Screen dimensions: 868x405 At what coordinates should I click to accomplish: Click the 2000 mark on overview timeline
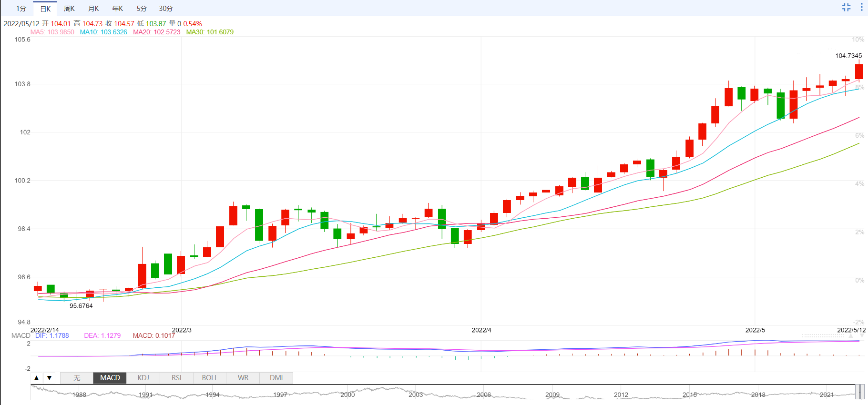tap(347, 395)
